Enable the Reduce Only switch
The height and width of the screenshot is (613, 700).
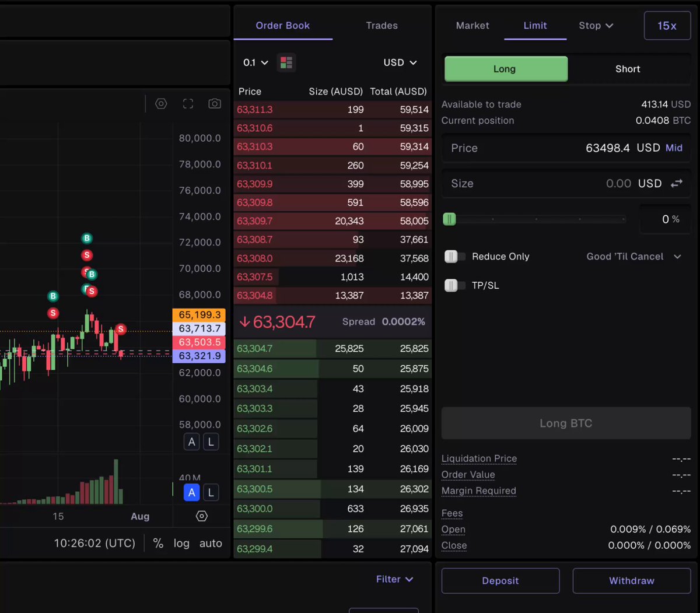[x=454, y=257]
